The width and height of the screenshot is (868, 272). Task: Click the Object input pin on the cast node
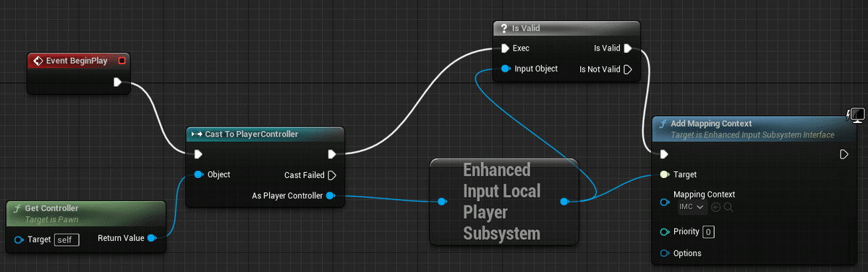tap(198, 174)
